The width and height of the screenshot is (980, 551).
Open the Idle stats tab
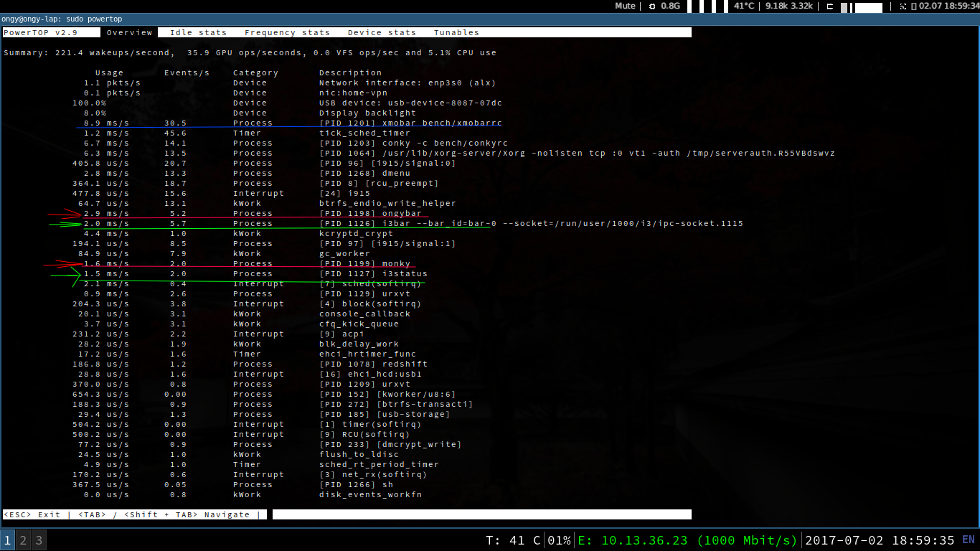click(198, 32)
